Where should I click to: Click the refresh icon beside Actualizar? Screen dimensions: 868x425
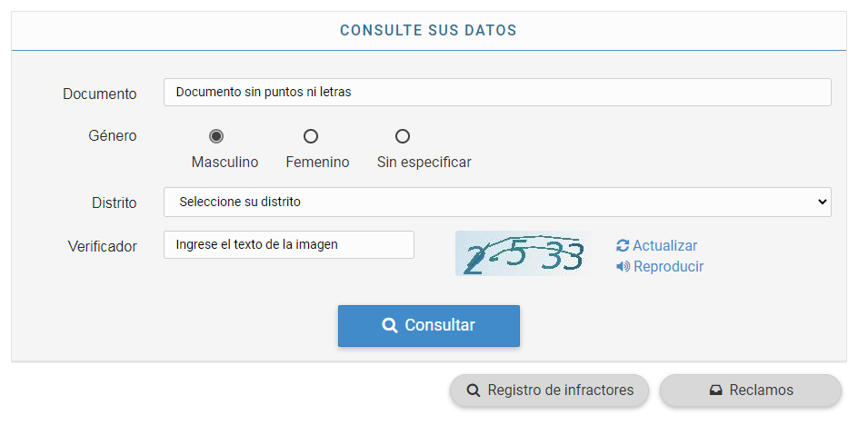[623, 246]
